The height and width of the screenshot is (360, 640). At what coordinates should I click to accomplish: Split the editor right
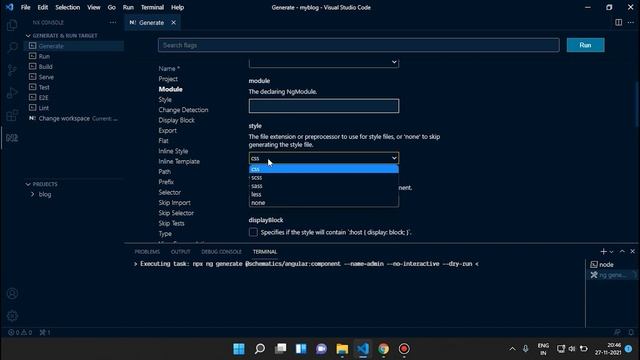click(618, 22)
